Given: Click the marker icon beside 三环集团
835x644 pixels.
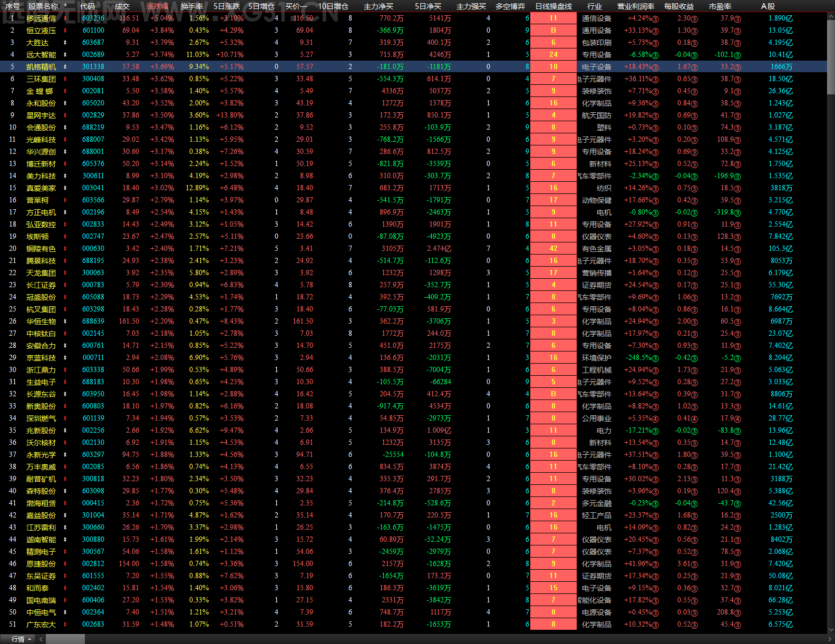Looking at the screenshot, I should point(65,79).
